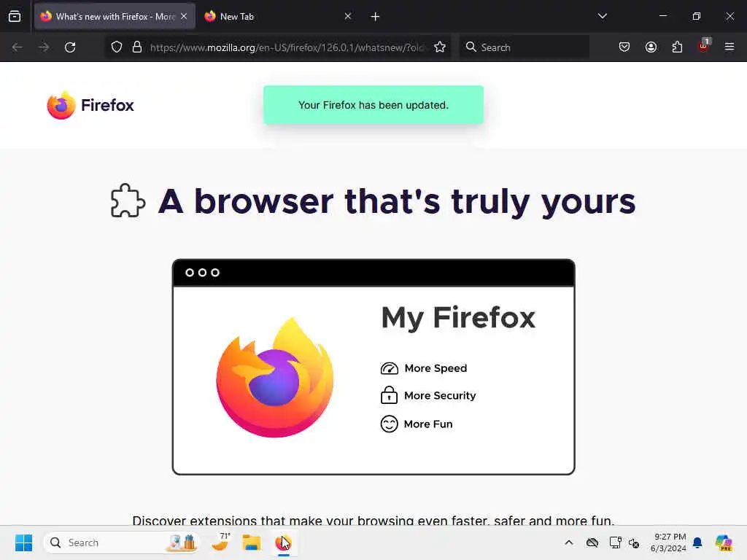Click the 'More Speed' text
The width and height of the screenshot is (747, 560).
click(436, 368)
